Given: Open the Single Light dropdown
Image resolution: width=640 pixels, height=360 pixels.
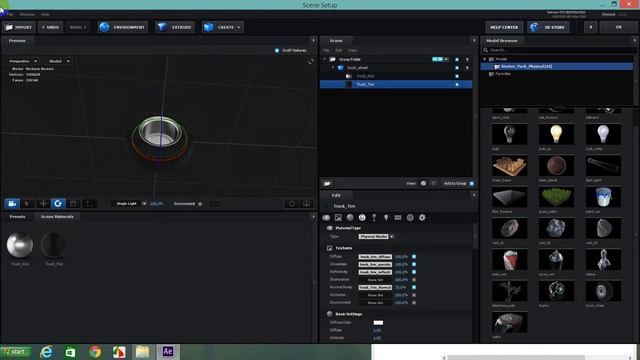Looking at the screenshot, I should [130, 204].
